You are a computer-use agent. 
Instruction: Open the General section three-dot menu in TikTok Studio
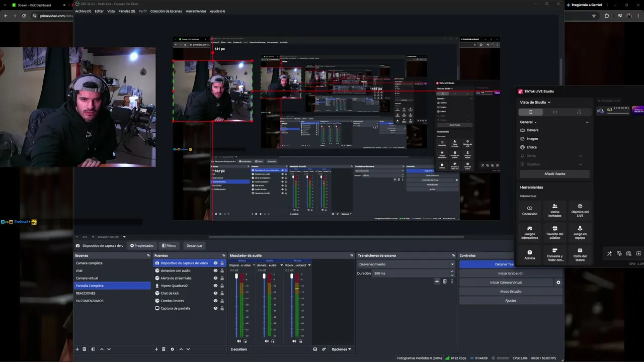pos(587,122)
